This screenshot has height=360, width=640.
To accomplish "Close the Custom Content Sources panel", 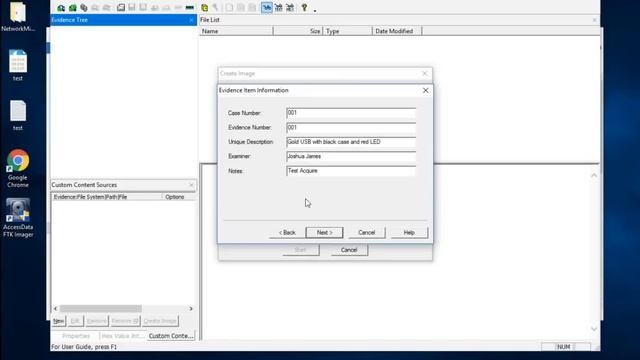I will click(x=191, y=185).
